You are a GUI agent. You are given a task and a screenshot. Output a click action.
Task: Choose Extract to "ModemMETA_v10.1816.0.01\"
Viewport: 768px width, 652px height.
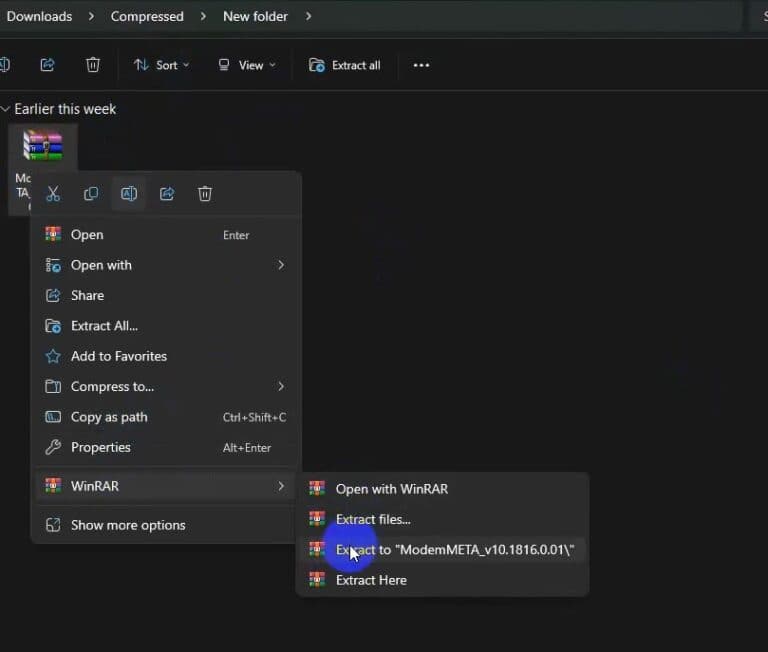pyautogui.click(x=454, y=549)
